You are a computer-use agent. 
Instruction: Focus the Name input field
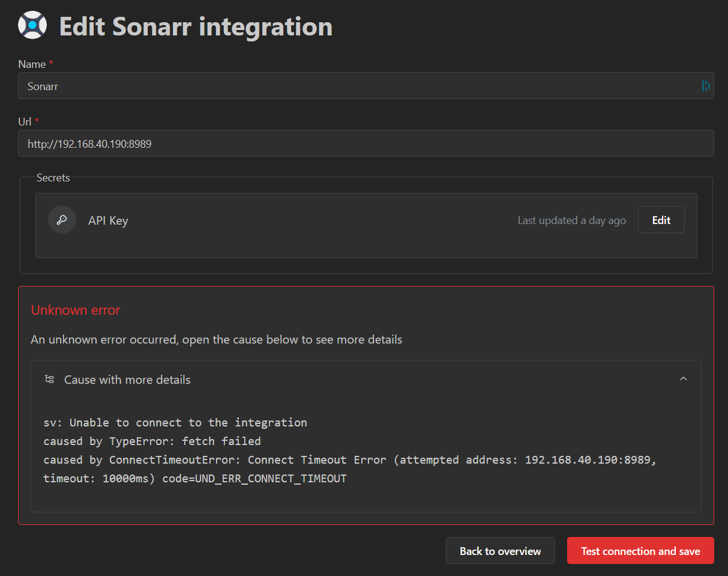tap(366, 86)
